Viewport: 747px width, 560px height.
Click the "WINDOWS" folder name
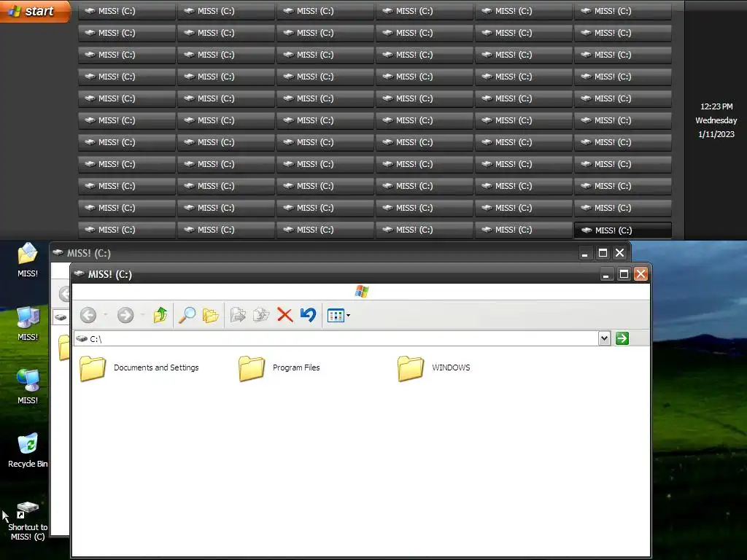tap(451, 367)
